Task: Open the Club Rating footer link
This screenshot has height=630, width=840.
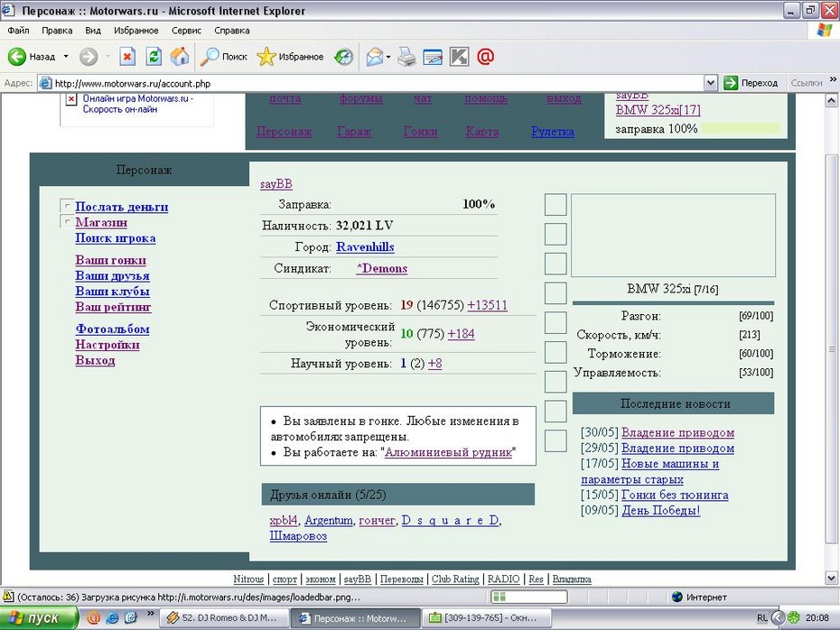Action: tap(455, 579)
